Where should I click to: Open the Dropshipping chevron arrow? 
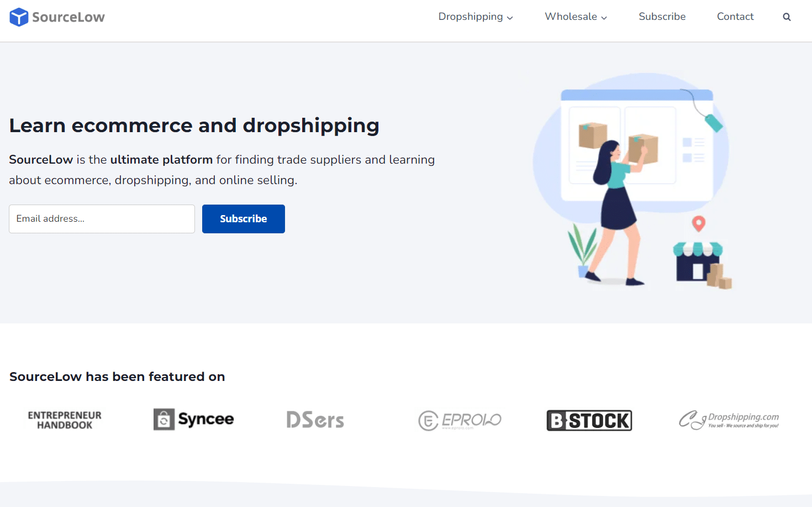pyautogui.click(x=509, y=17)
